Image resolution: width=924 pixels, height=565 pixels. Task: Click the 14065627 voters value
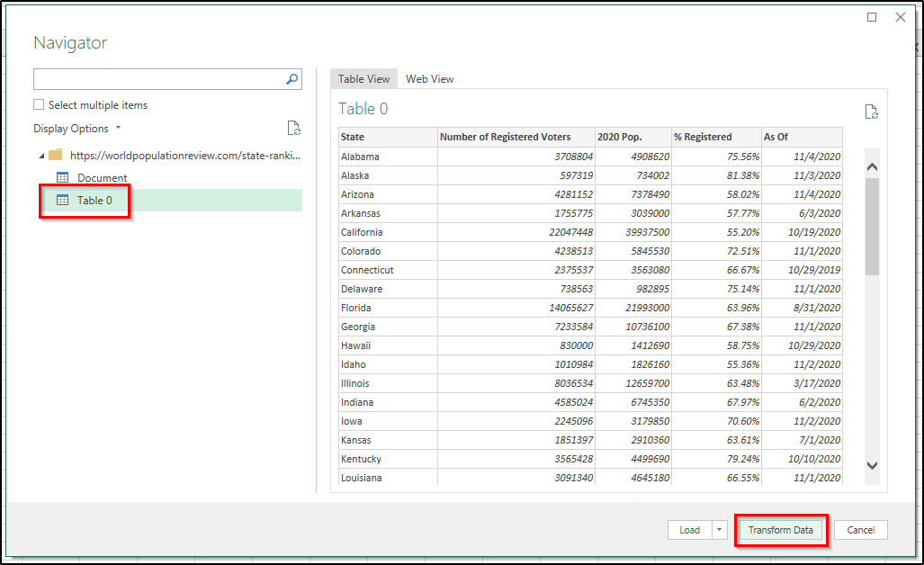[516, 308]
